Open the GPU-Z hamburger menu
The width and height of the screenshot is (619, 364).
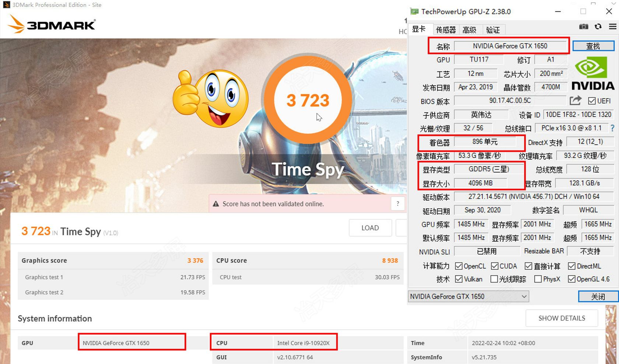[612, 27]
